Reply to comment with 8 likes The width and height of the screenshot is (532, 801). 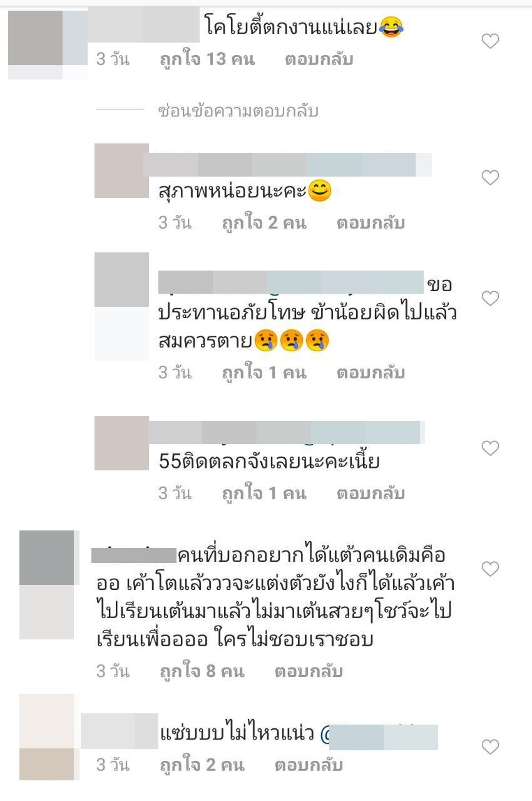pos(309,671)
